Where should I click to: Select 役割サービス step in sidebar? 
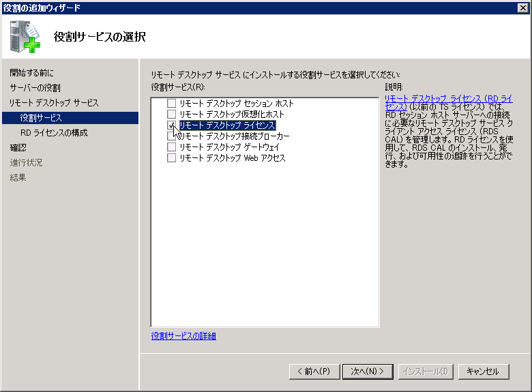pos(70,118)
